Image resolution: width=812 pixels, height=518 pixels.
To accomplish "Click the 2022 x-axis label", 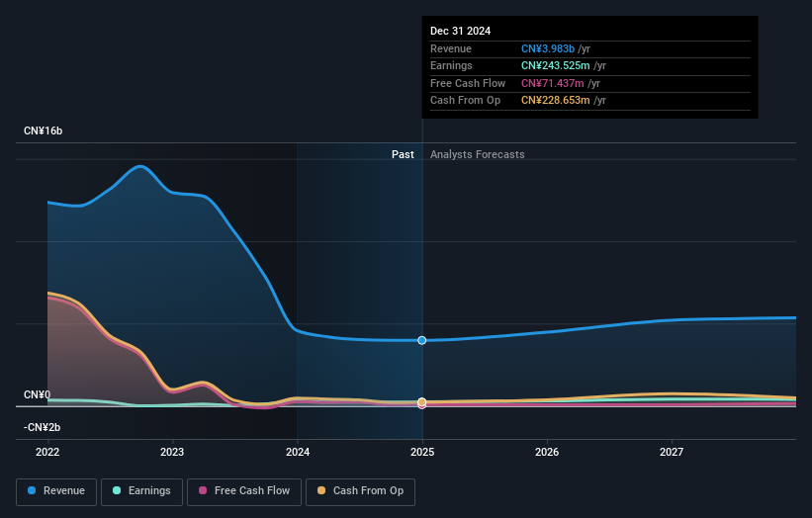I will point(47,452).
